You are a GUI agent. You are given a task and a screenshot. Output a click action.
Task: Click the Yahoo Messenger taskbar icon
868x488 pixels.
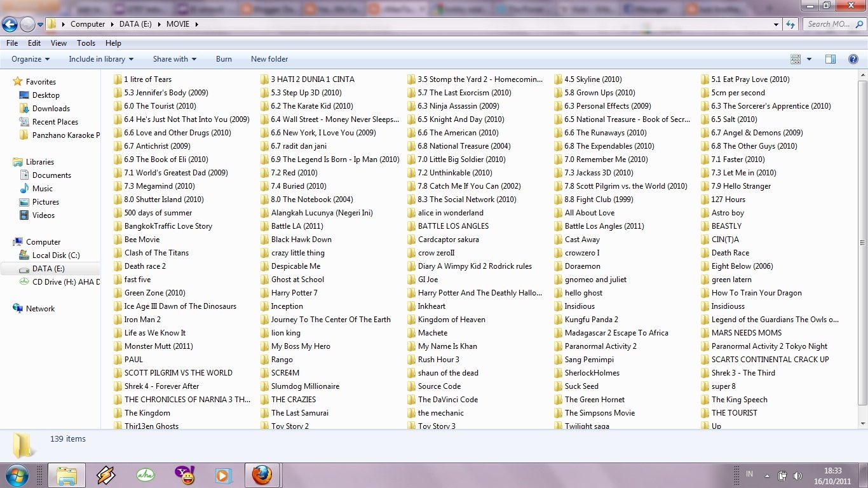185,475
